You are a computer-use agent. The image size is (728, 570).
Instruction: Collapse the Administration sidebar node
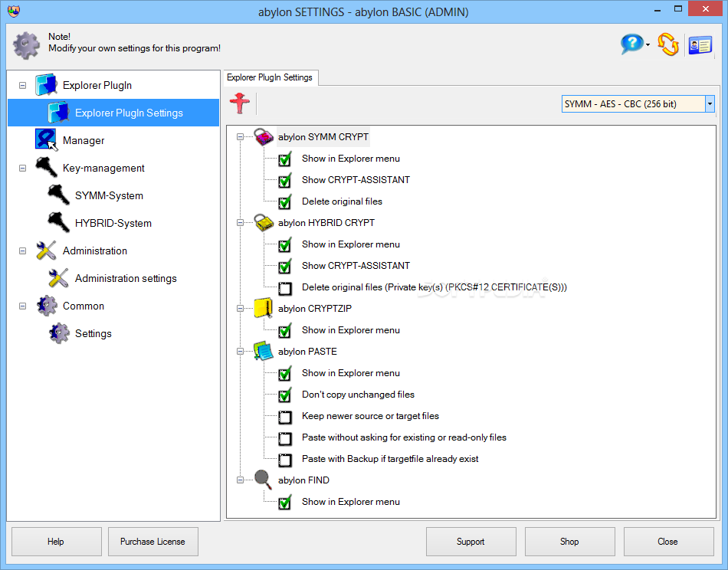click(22, 251)
